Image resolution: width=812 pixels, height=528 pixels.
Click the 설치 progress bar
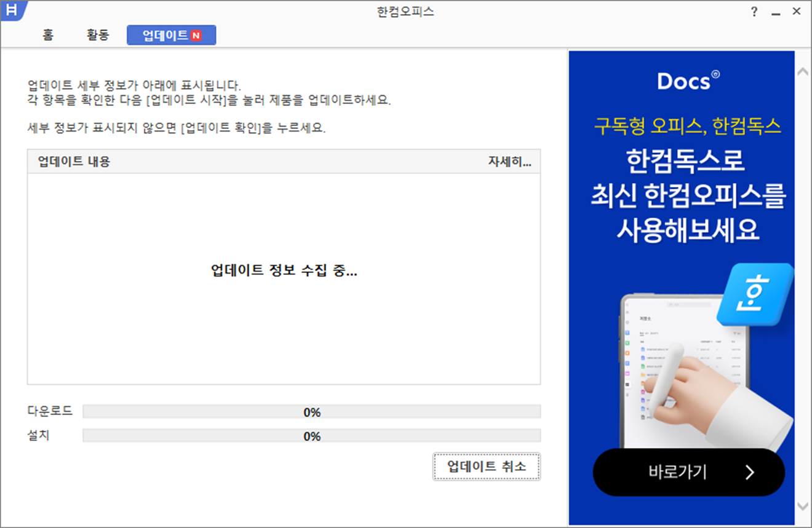pyautogui.click(x=312, y=436)
